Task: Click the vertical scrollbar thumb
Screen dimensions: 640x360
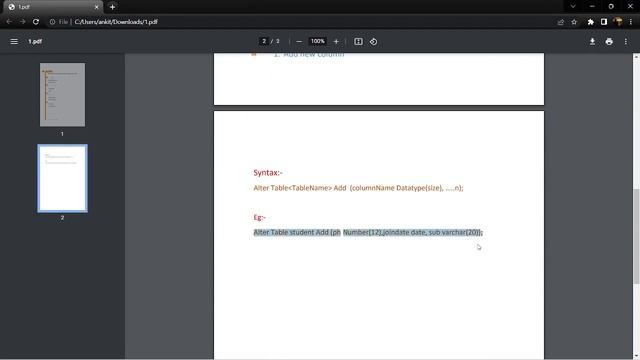Action: tap(636, 236)
